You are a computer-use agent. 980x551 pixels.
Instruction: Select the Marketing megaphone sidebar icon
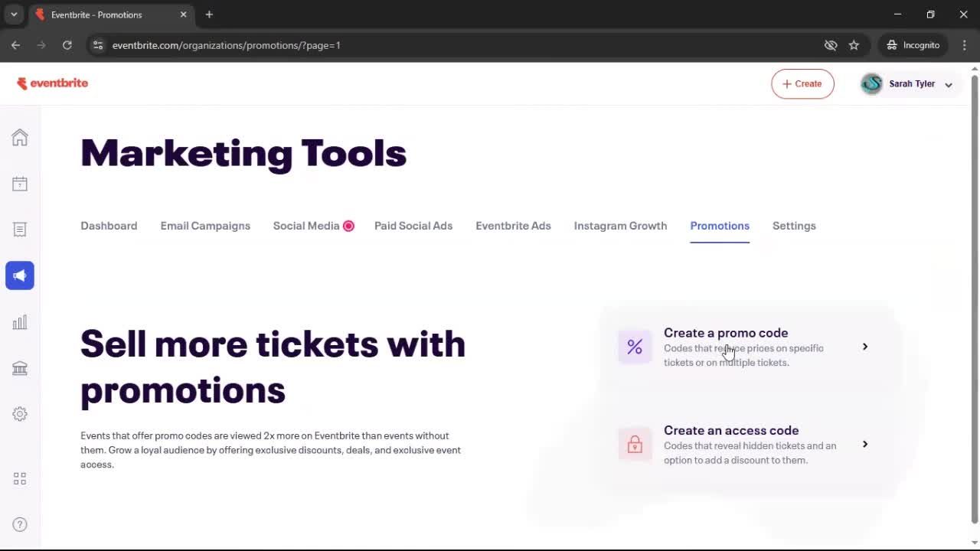coord(20,275)
